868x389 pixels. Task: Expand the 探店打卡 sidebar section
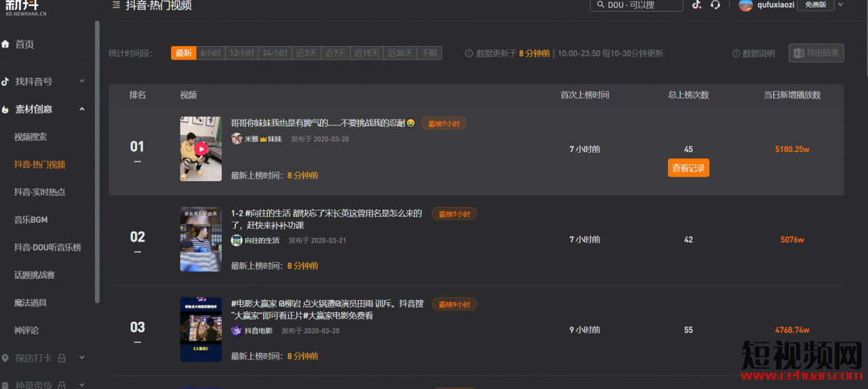(x=82, y=357)
